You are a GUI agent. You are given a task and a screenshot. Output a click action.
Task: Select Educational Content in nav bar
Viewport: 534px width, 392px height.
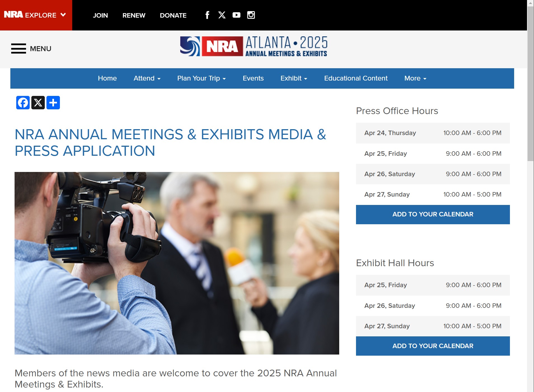click(356, 78)
